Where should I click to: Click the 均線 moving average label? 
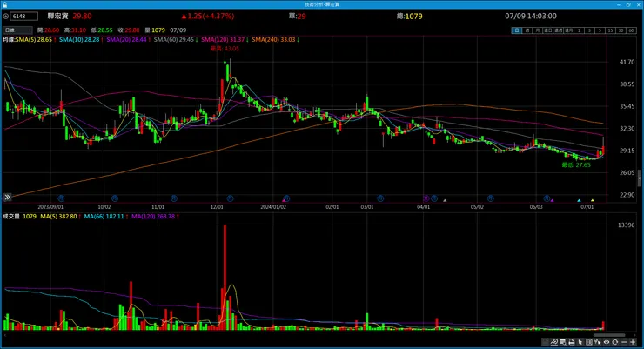(x=8, y=40)
